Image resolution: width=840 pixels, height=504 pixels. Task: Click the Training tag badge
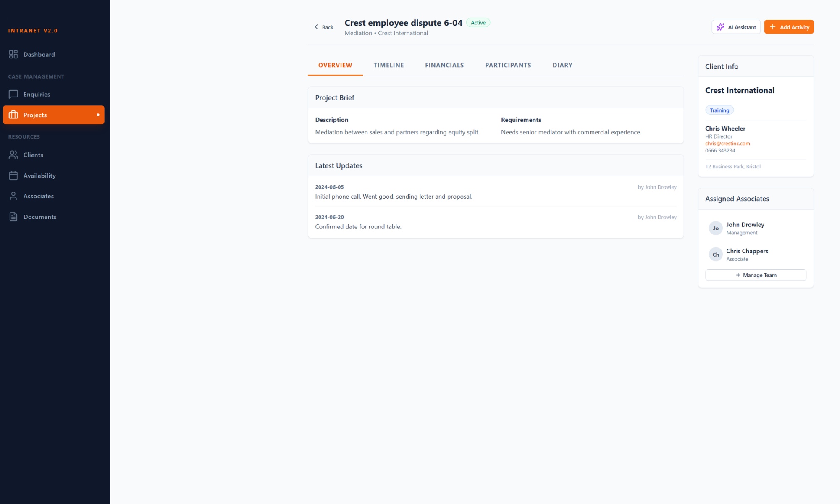click(719, 110)
